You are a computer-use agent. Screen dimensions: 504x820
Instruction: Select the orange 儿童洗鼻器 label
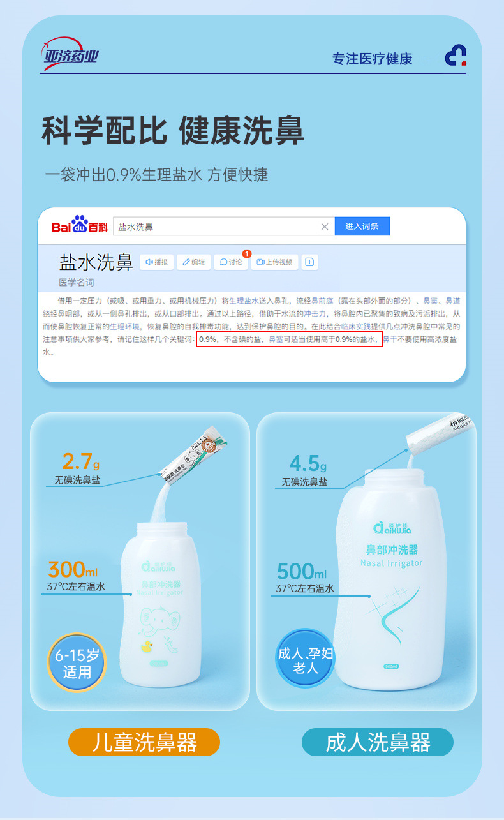pos(144,742)
